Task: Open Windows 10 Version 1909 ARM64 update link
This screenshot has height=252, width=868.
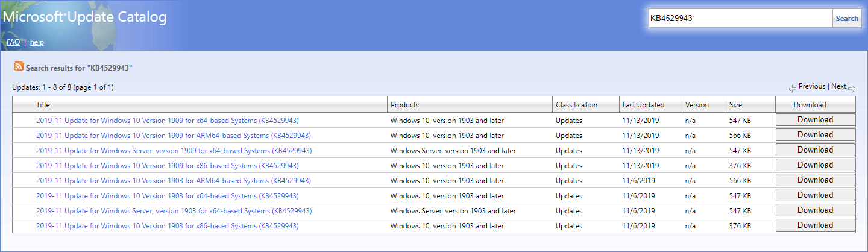Action: point(174,136)
